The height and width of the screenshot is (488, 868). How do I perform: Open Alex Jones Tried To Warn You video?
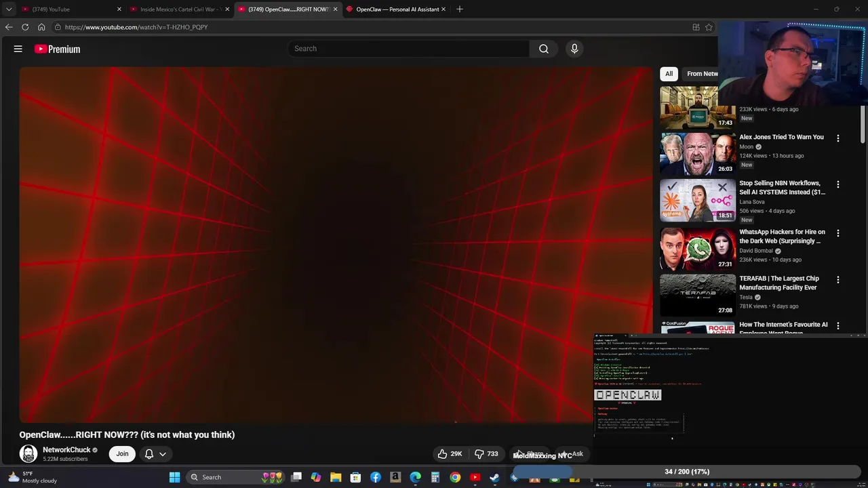point(781,137)
